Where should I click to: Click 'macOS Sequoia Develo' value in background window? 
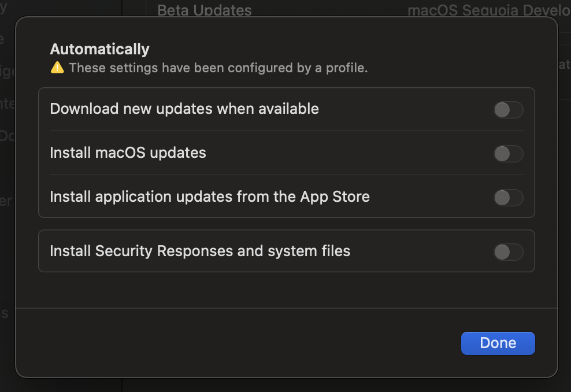[x=489, y=10]
